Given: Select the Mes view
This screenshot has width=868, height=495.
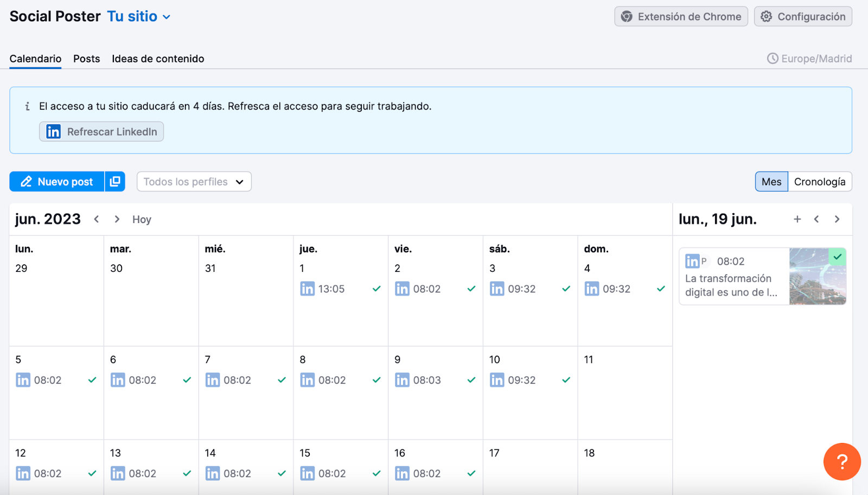Looking at the screenshot, I should [x=771, y=181].
